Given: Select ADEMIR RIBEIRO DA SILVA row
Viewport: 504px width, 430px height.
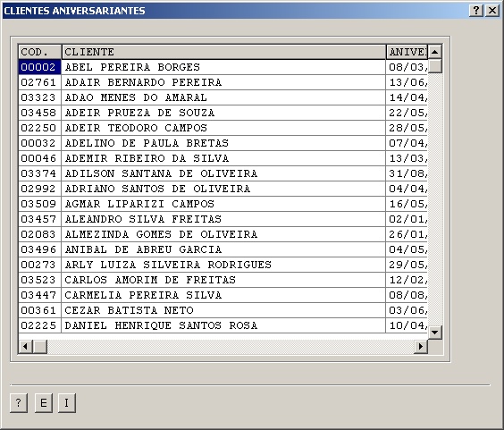Looking at the screenshot, I should [x=223, y=158].
